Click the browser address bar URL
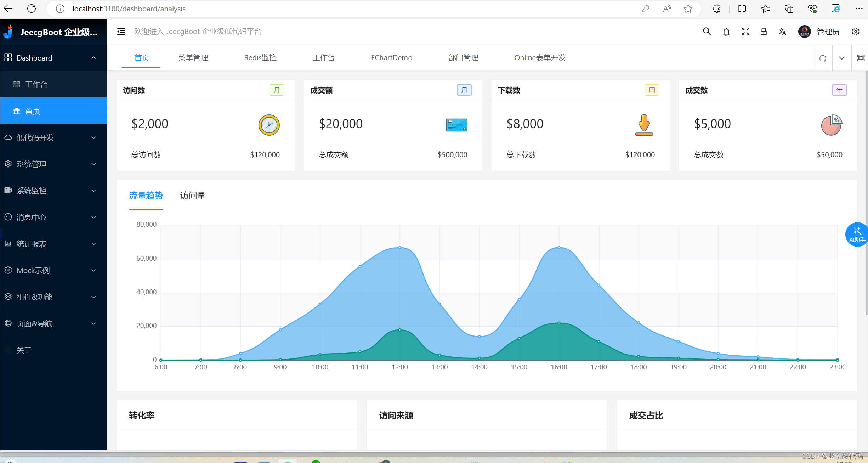Viewport: 868px width, 463px height. click(x=129, y=9)
